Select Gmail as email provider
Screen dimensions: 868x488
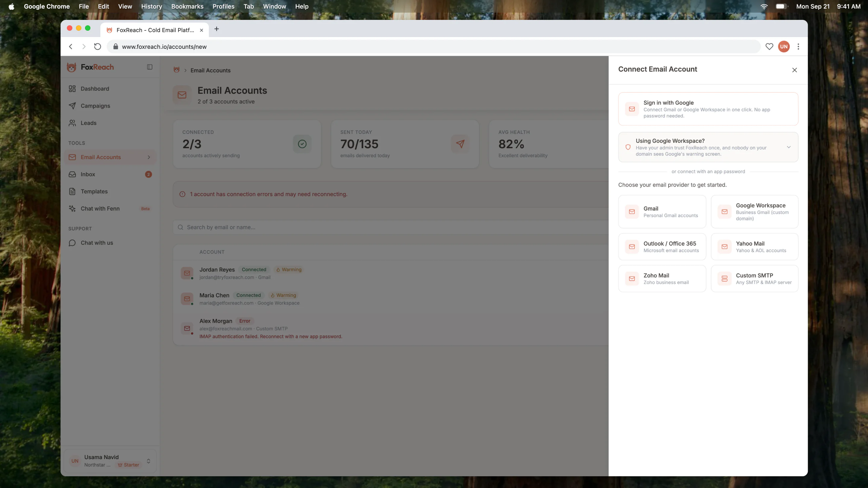662,212
